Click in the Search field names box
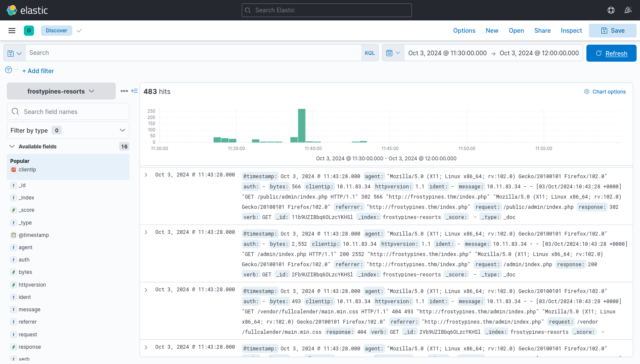This screenshot has height=364, width=640. coord(68,111)
